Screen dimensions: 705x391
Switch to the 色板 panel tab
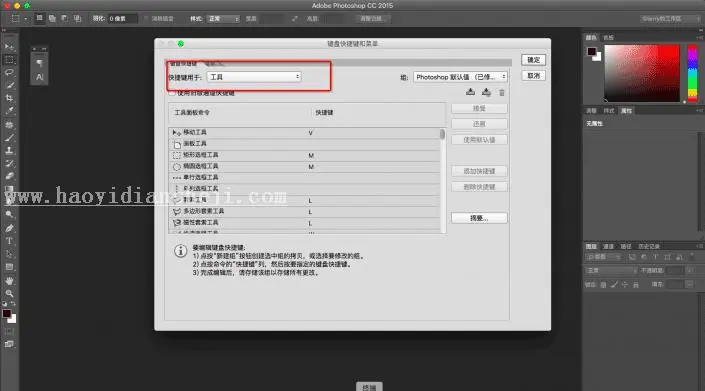coord(608,37)
